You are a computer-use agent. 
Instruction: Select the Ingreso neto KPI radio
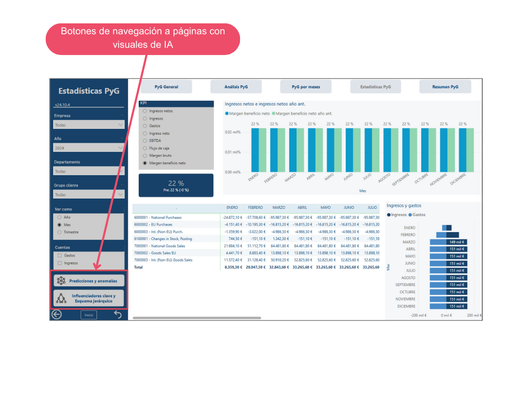[145, 134]
